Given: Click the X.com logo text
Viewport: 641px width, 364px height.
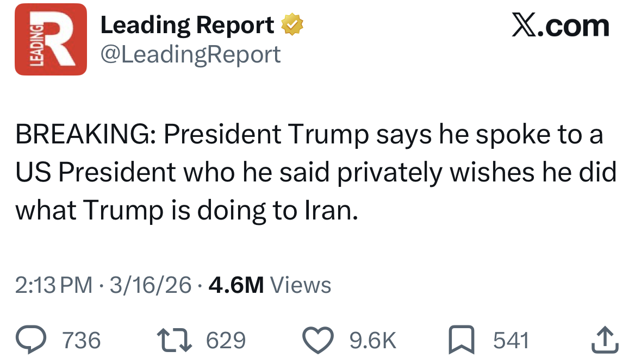Looking at the screenshot, I should click(x=560, y=26).
